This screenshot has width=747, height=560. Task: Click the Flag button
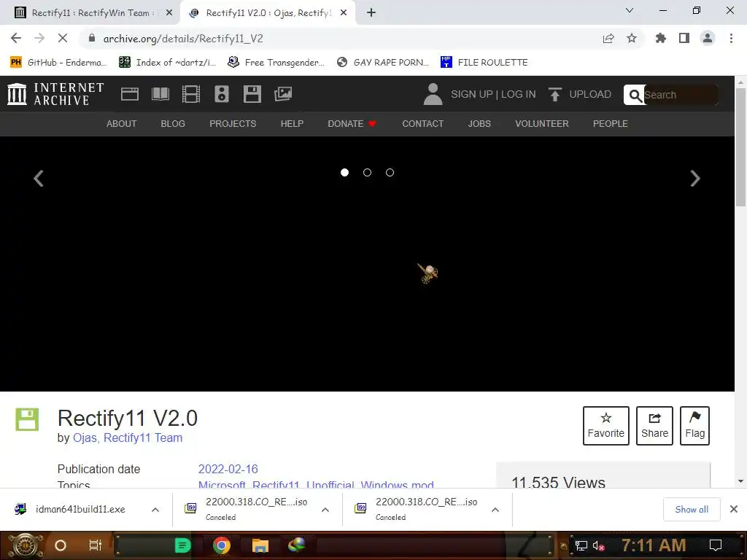tap(694, 426)
